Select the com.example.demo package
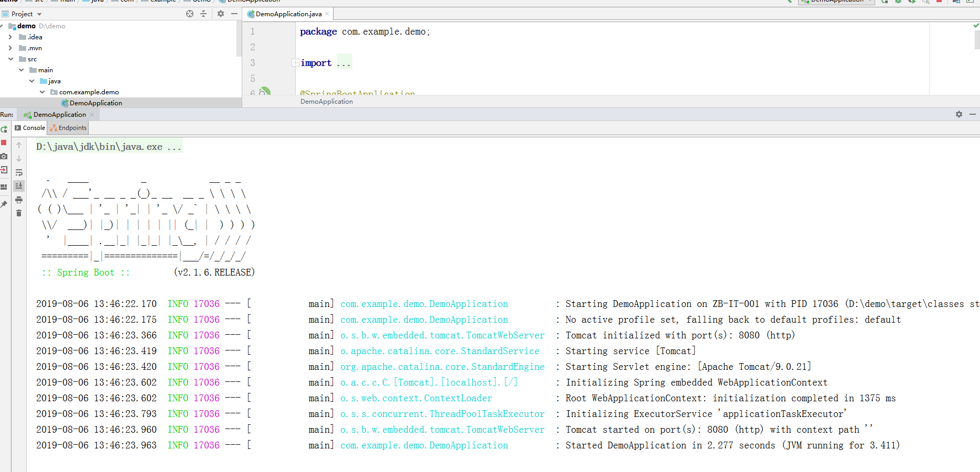980x472 pixels. point(89,92)
